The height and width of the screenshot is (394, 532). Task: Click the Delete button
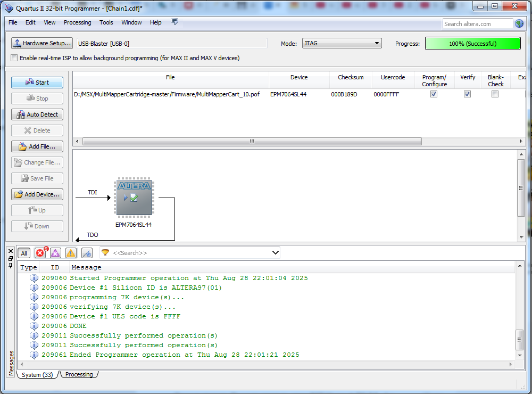(37, 130)
